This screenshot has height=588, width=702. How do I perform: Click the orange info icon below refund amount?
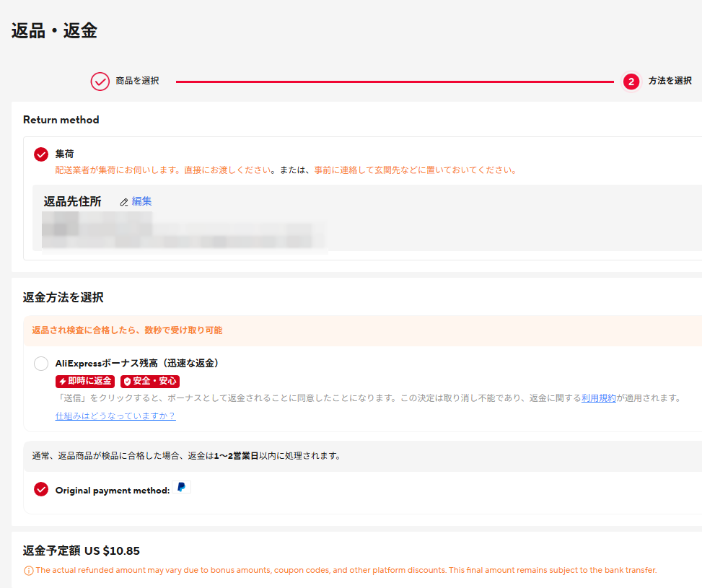28,571
